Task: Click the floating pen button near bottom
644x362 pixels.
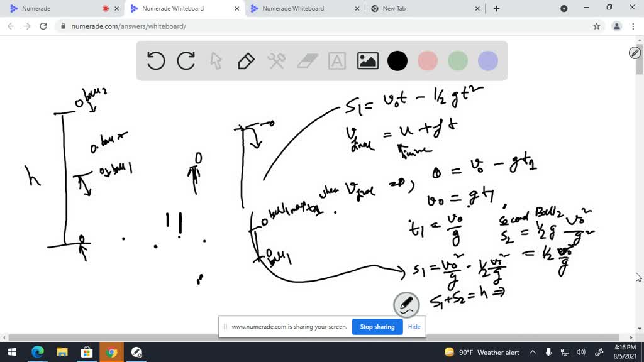Action: coord(406,305)
